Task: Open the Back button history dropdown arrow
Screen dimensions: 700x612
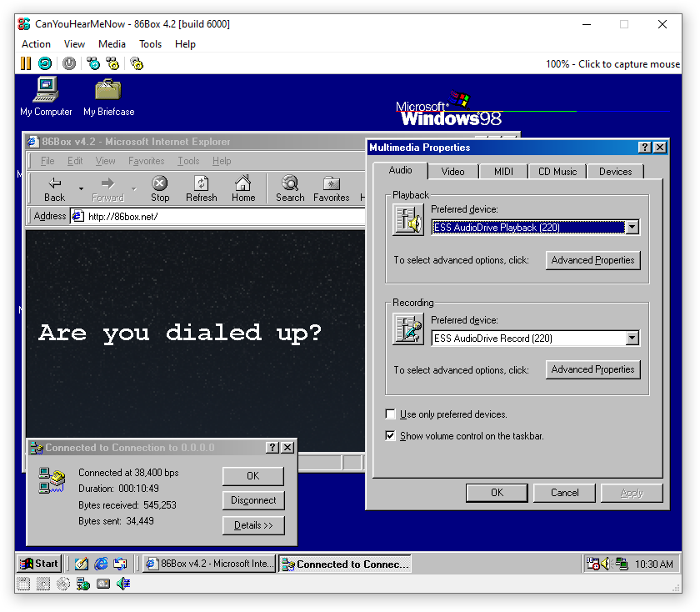Action: tap(81, 188)
